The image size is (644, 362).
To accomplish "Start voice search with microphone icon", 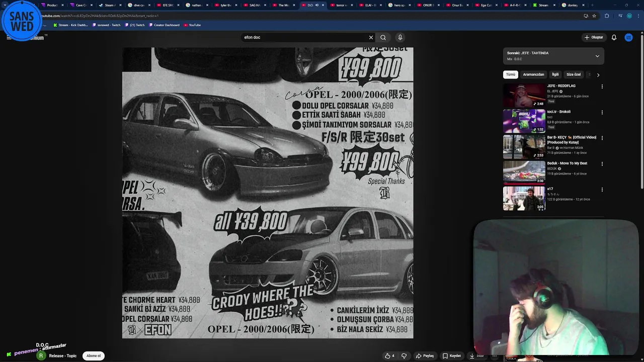I will point(400,37).
